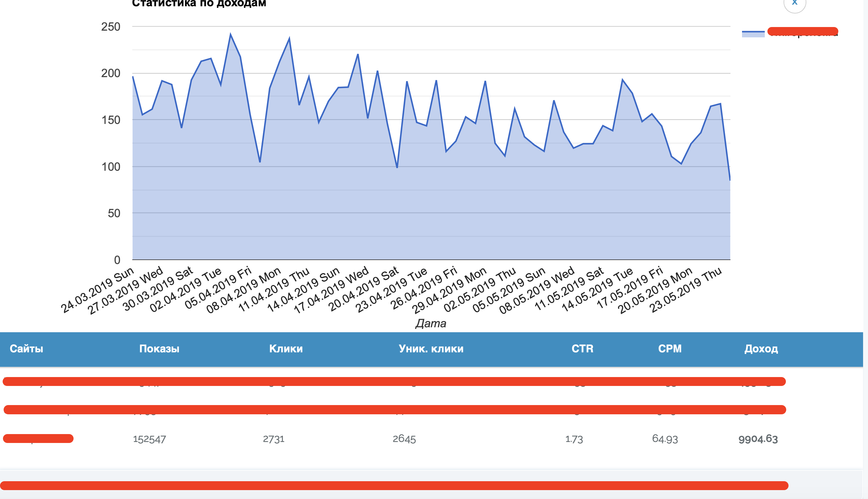Sort table by Сайты column header
Screen dimensions: 868x499
(x=26, y=349)
